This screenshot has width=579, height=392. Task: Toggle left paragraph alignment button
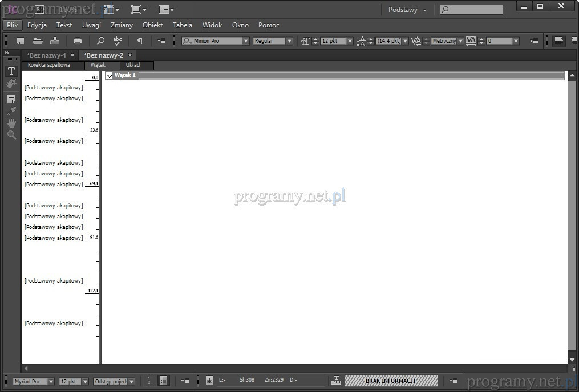558,41
